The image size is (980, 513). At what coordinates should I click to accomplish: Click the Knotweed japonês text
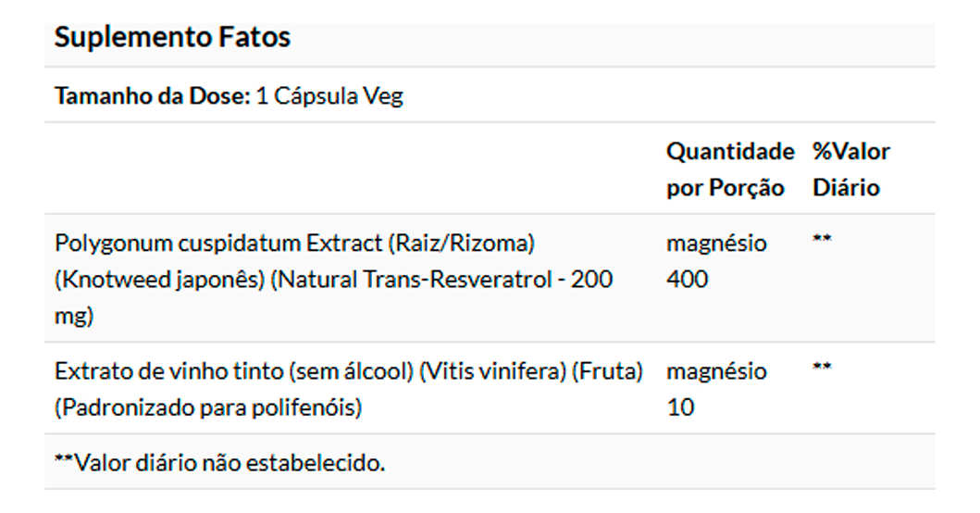point(161,280)
